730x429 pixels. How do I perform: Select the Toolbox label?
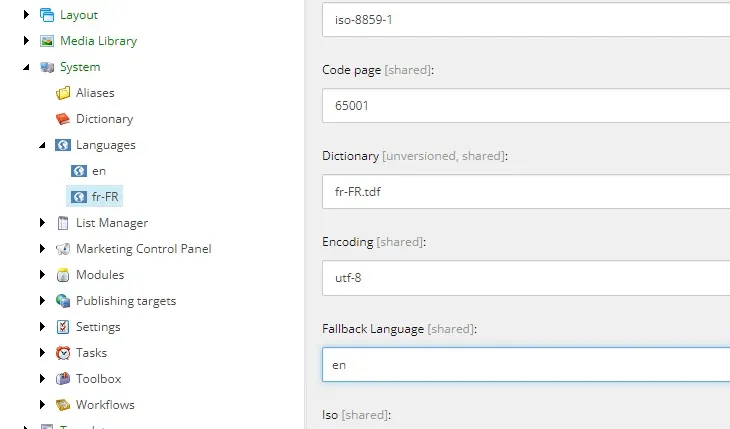(x=99, y=379)
